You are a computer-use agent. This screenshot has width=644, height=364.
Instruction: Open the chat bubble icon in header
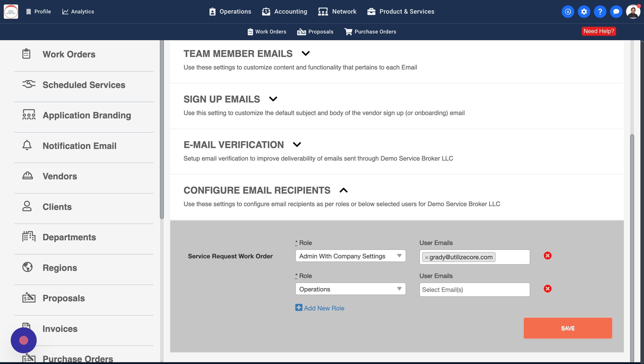(x=616, y=11)
